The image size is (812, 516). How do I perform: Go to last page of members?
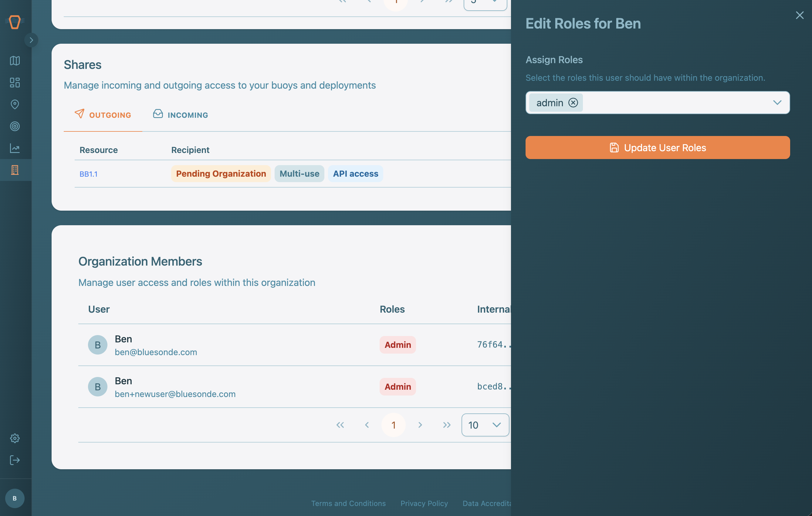[446, 425]
